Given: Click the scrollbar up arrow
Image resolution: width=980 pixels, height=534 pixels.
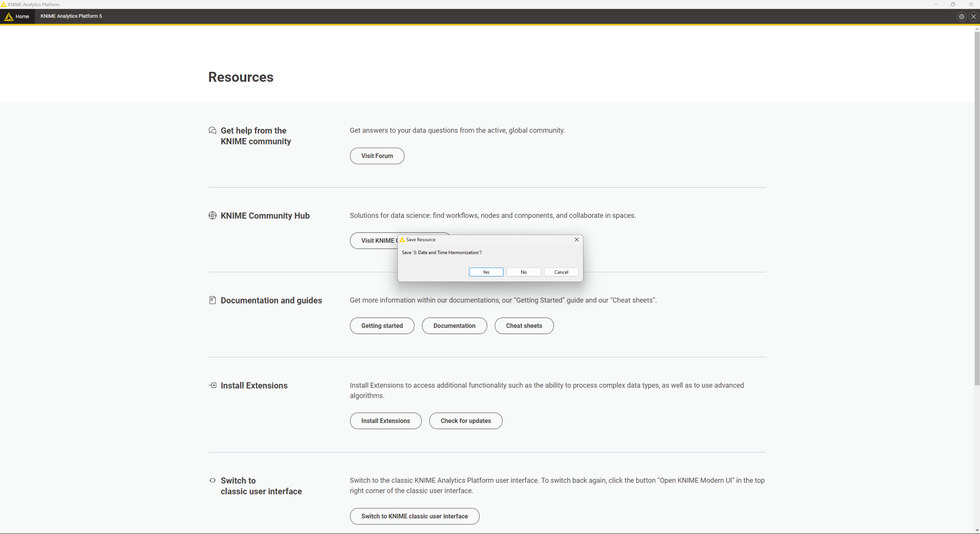Looking at the screenshot, I should pyautogui.click(x=977, y=29).
